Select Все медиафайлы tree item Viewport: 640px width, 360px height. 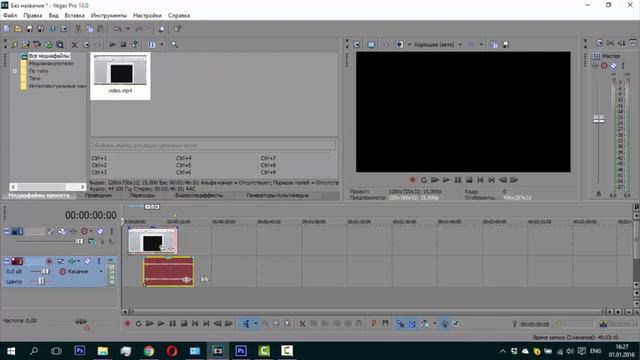(x=49, y=56)
